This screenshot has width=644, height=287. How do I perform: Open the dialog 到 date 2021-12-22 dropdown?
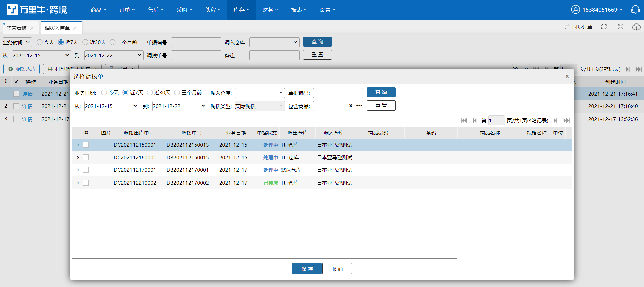[179, 106]
